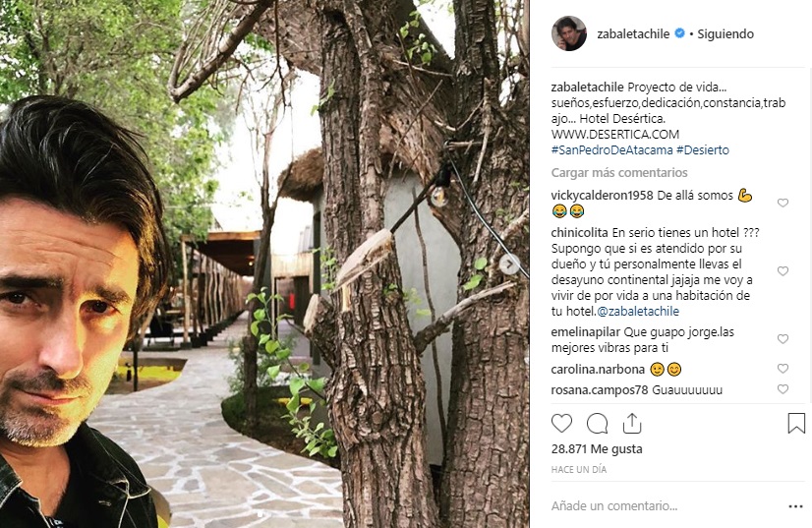
Task: Open the three-dot more options menu
Action: point(795,506)
